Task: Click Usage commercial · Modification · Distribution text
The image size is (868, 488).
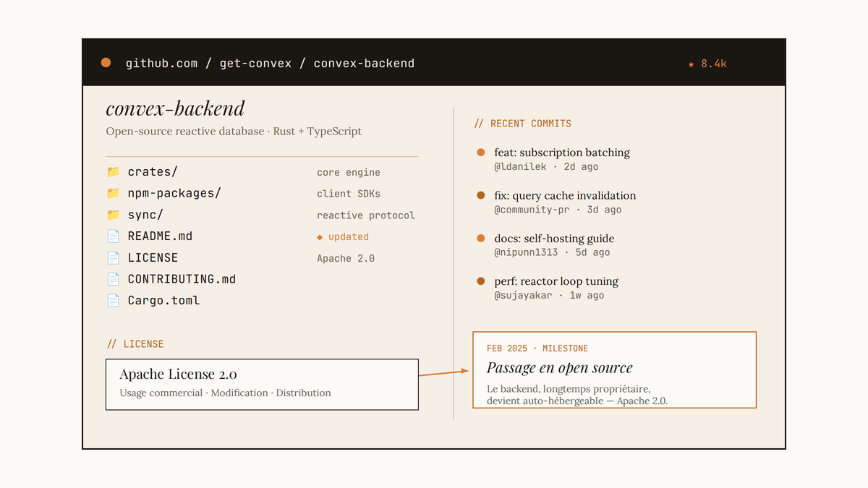Action: [x=225, y=393]
